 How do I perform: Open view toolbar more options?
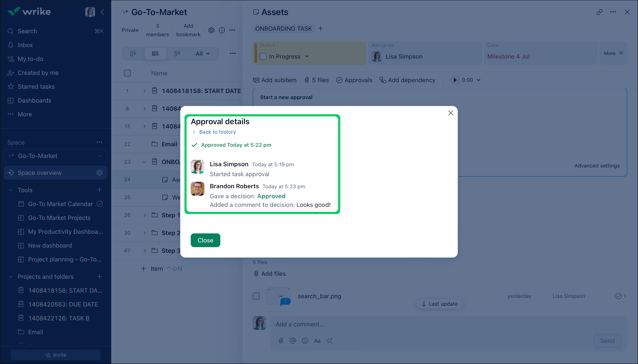[233, 53]
